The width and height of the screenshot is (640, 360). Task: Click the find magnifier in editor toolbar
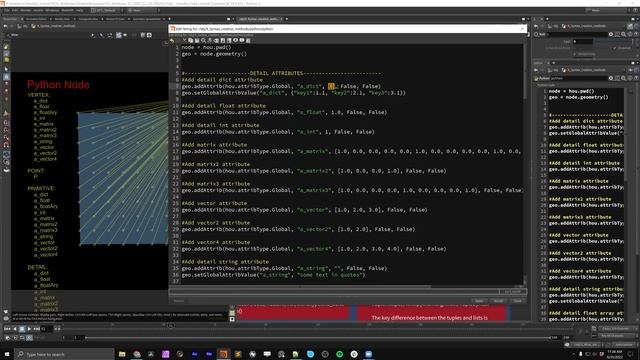[203, 40]
